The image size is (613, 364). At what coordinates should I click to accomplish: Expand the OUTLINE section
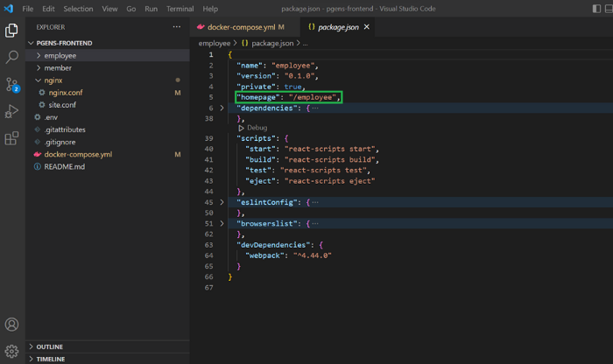coord(50,346)
